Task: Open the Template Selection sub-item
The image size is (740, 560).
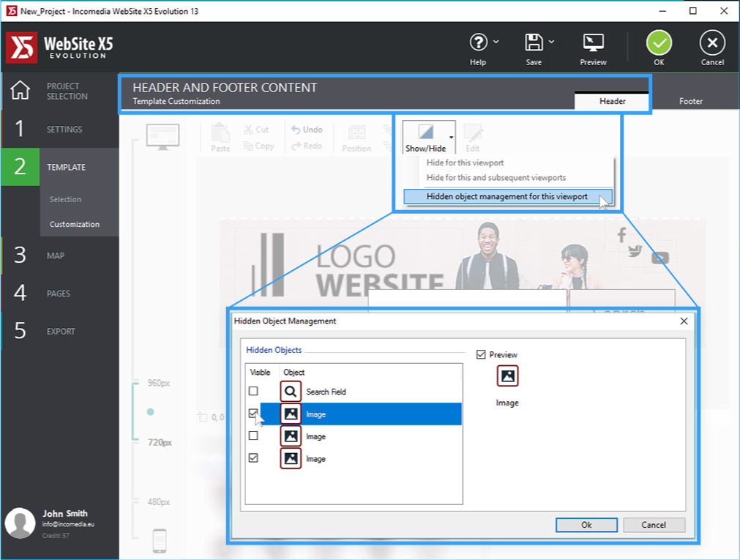Action: point(65,199)
